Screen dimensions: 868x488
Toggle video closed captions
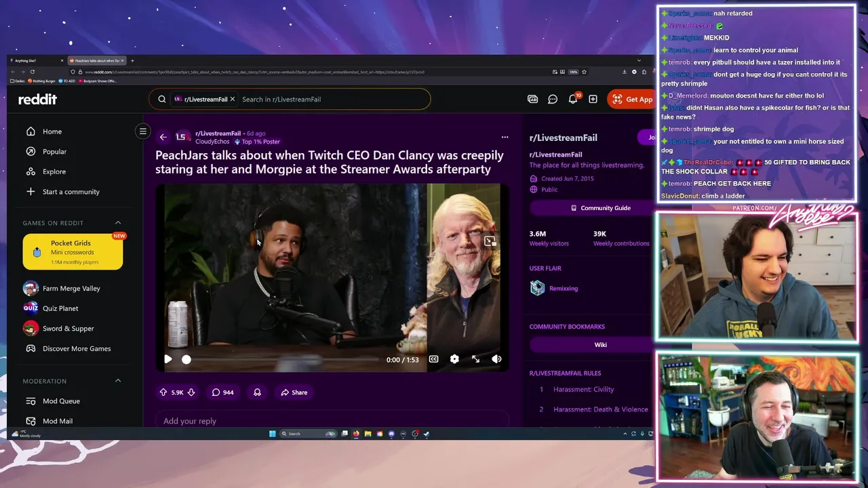tap(433, 359)
